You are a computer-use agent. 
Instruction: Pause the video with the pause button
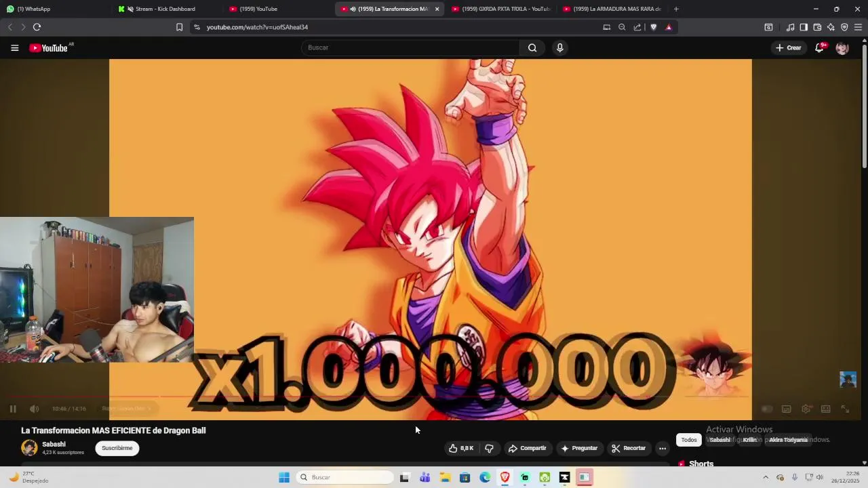[x=12, y=409]
